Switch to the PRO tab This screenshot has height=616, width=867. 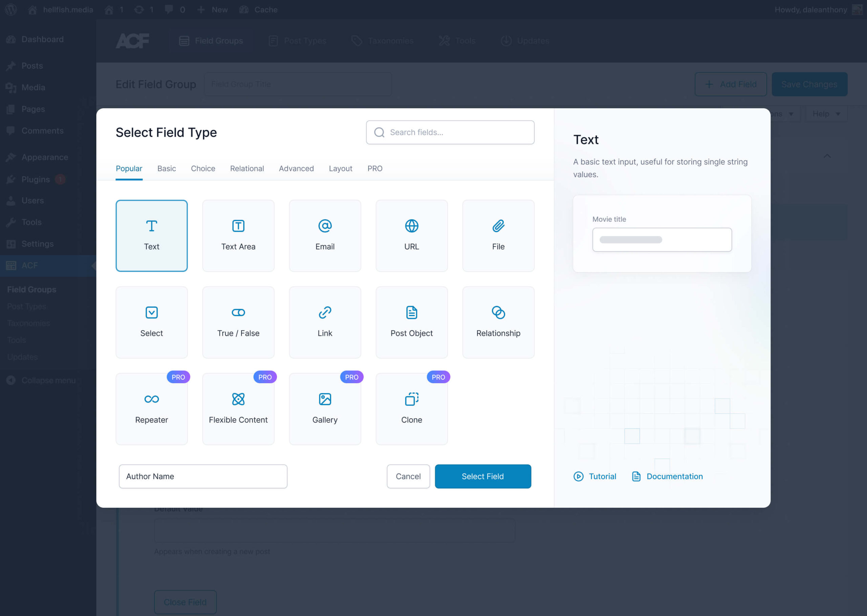[x=375, y=168]
